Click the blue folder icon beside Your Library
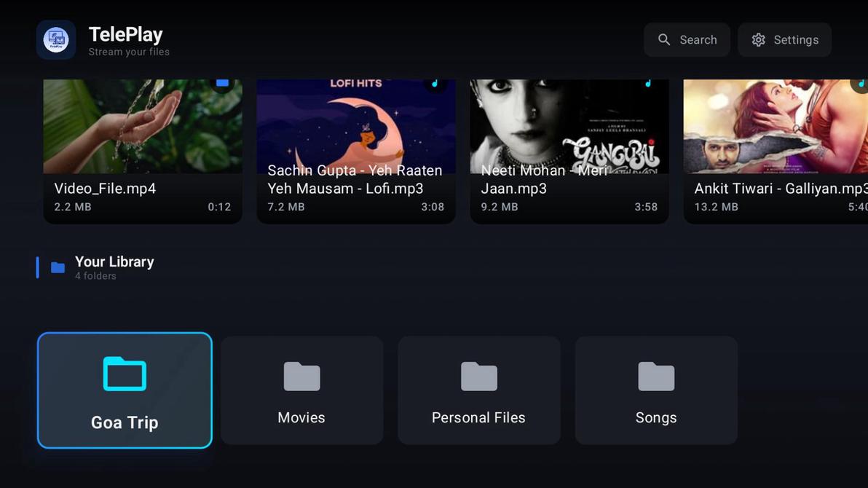Image resolution: width=868 pixels, height=488 pixels. coord(58,267)
